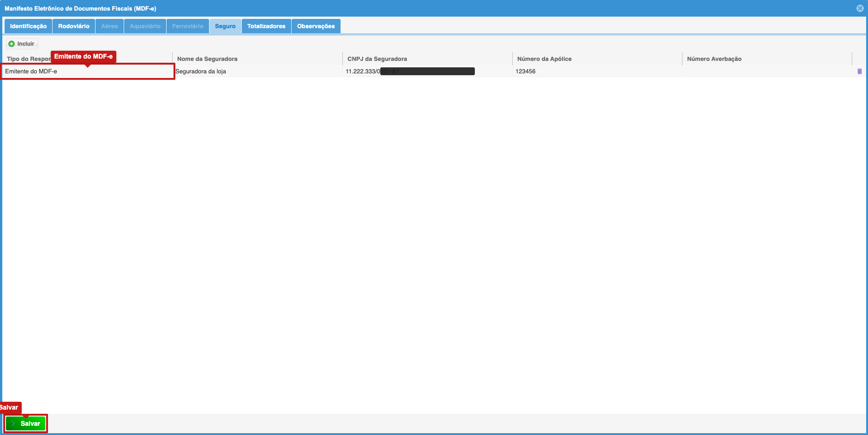Sort by Número da Apólice column header
868x435 pixels.
(597, 59)
